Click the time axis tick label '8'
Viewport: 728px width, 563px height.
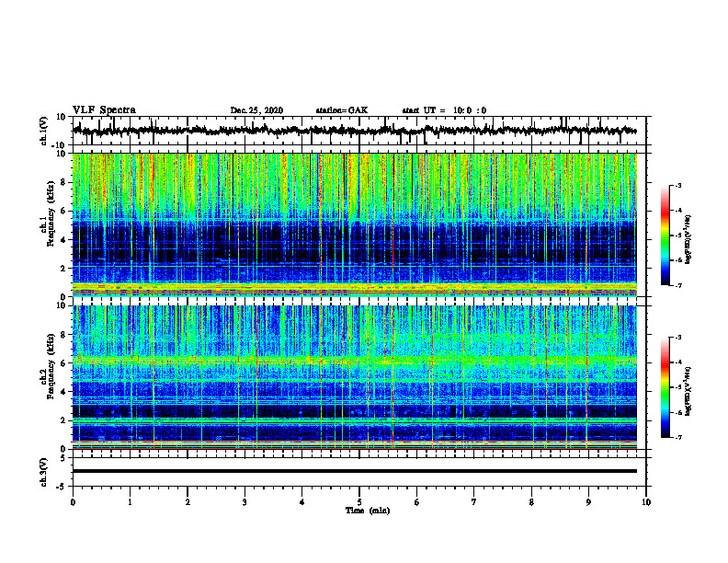(531, 502)
